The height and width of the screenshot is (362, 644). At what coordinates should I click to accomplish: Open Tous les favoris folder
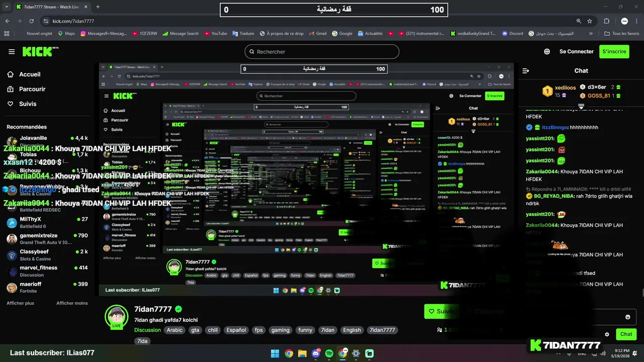622,34
